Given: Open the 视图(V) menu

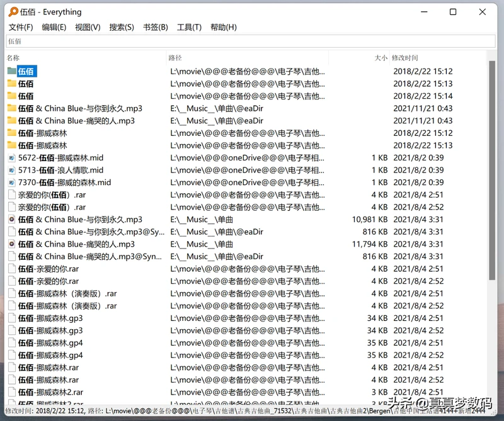Looking at the screenshot, I should click(88, 27).
